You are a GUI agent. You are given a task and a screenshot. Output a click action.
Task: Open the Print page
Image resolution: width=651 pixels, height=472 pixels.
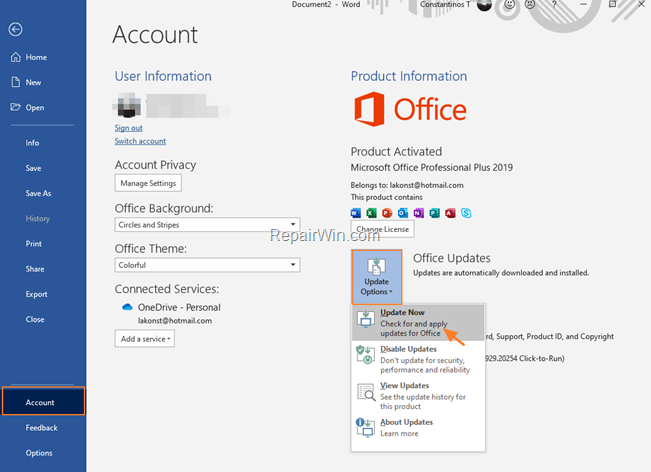(x=34, y=244)
